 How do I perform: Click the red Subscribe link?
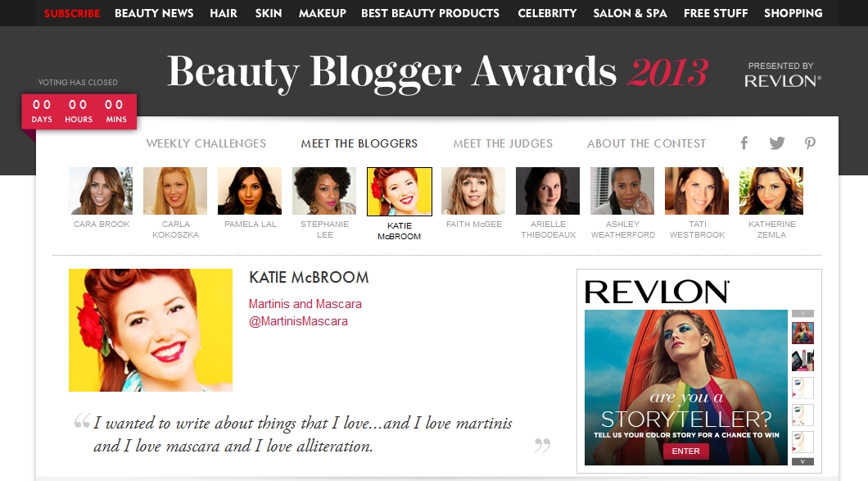click(x=72, y=13)
